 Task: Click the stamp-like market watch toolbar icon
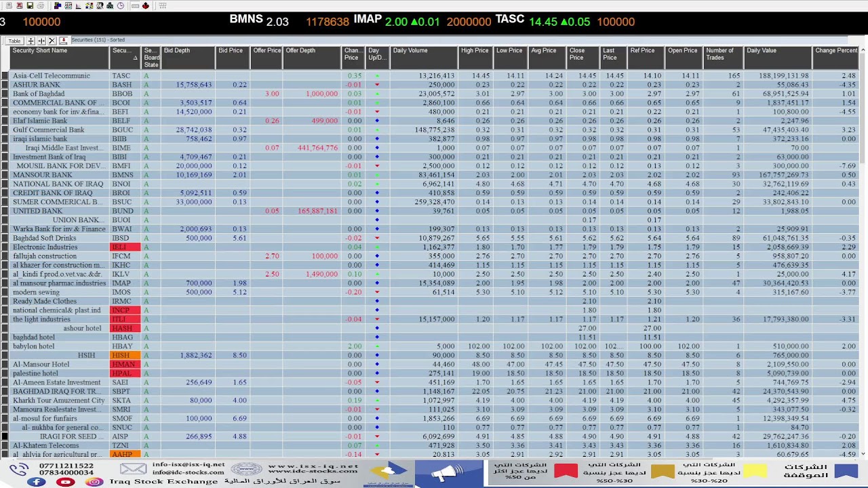[x=100, y=5]
